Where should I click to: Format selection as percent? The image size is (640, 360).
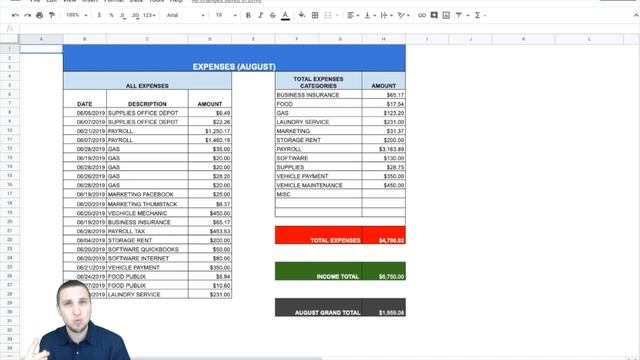pos(111,15)
